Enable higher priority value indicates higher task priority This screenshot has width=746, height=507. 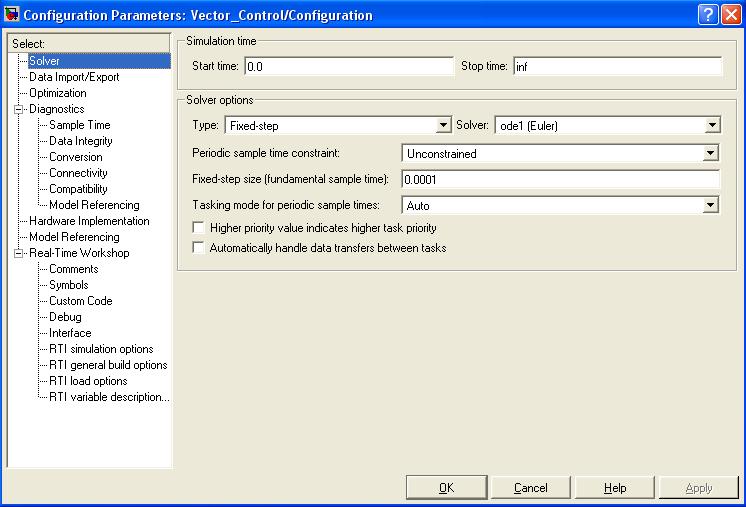coord(198,228)
